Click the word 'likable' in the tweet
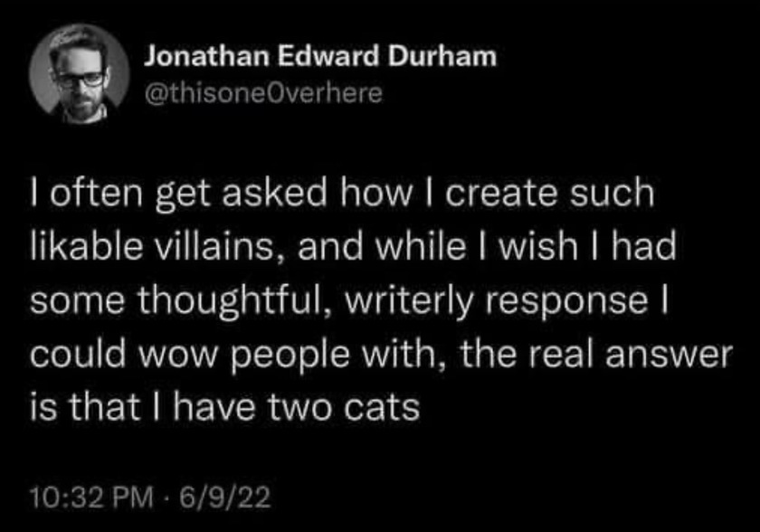 (x=87, y=246)
